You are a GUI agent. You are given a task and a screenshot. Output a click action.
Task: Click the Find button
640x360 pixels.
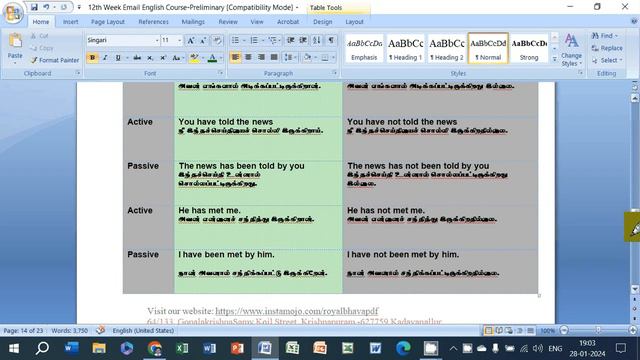[605, 36]
